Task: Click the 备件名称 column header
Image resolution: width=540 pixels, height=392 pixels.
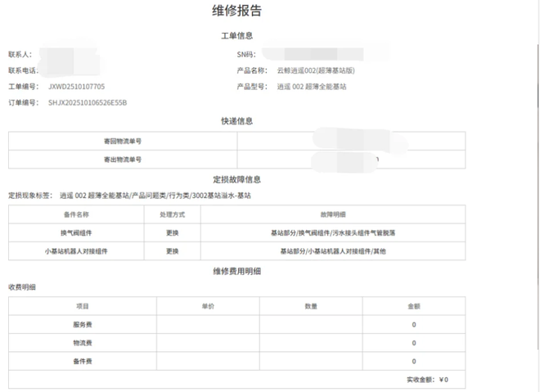Action: click(75, 214)
